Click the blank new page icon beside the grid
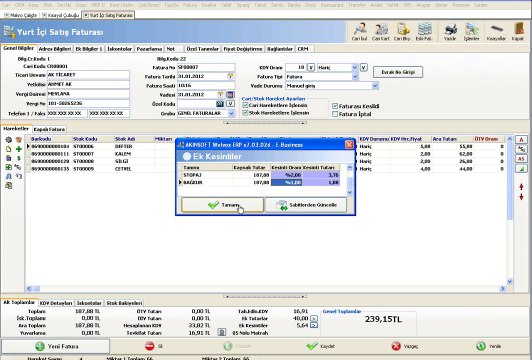This screenshot has height=360, width=532. pos(8,149)
